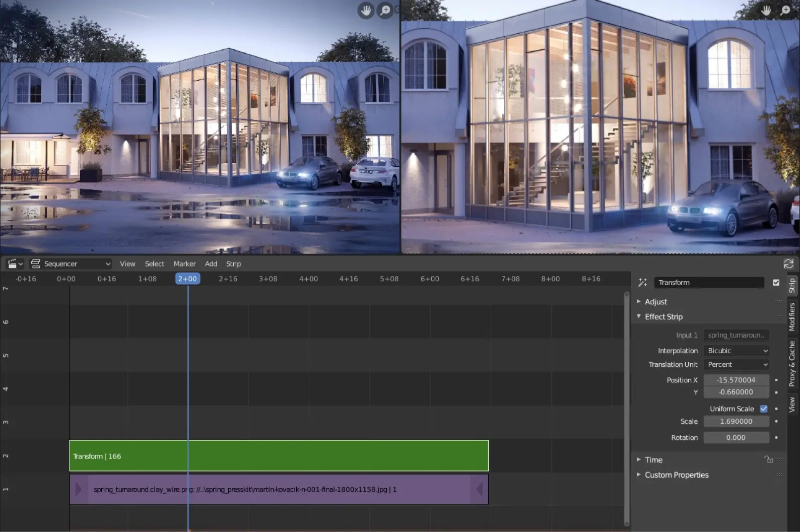This screenshot has width=800, height=532.
Task: Animate Uniform Scale via its keyframe dot
Action: point(776,409)
